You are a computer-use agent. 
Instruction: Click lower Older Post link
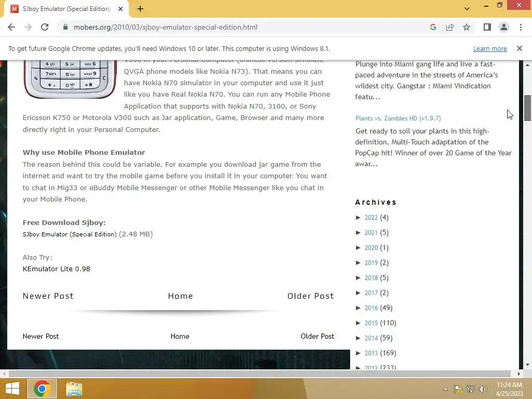pyautogui.click(x=317, y=336)
